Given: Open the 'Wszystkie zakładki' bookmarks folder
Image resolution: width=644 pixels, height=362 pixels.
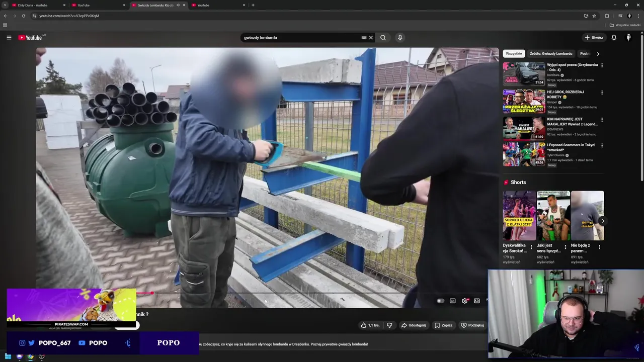Looking at the screenshot, I should (x=625, y=25).
